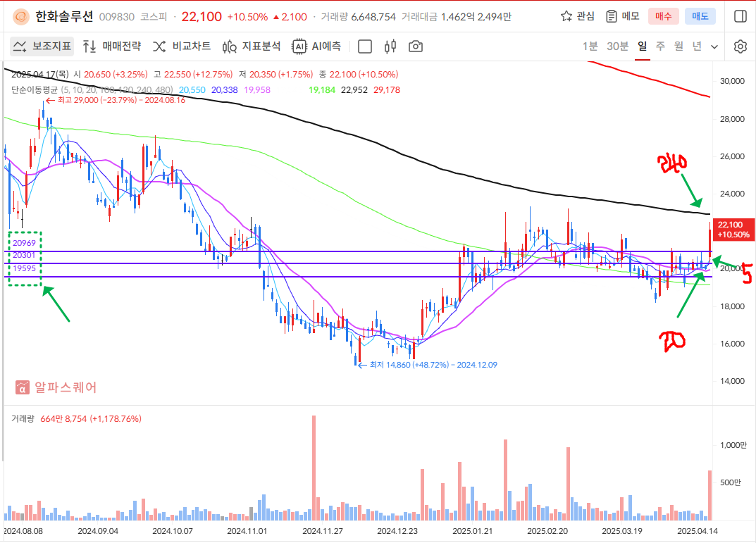Click the 2024.08.08 date axis label

coord(23,531)
